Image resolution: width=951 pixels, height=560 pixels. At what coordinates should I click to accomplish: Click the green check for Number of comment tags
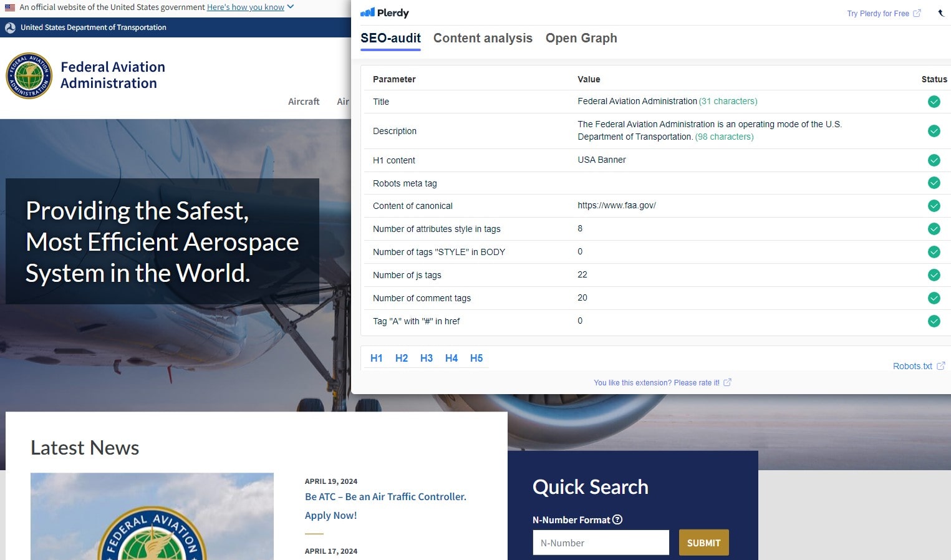(934, 298)
